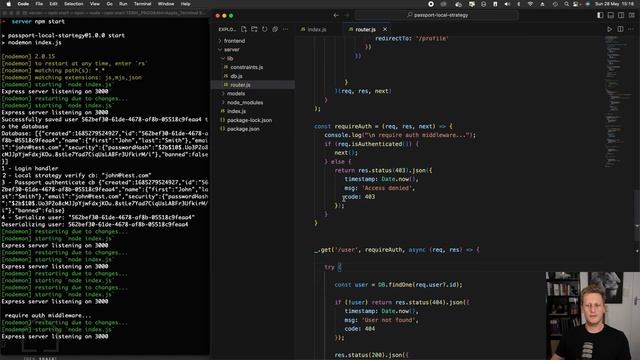Open package-lock.json in the file tree
640x360 pixels.
(249, 120)
